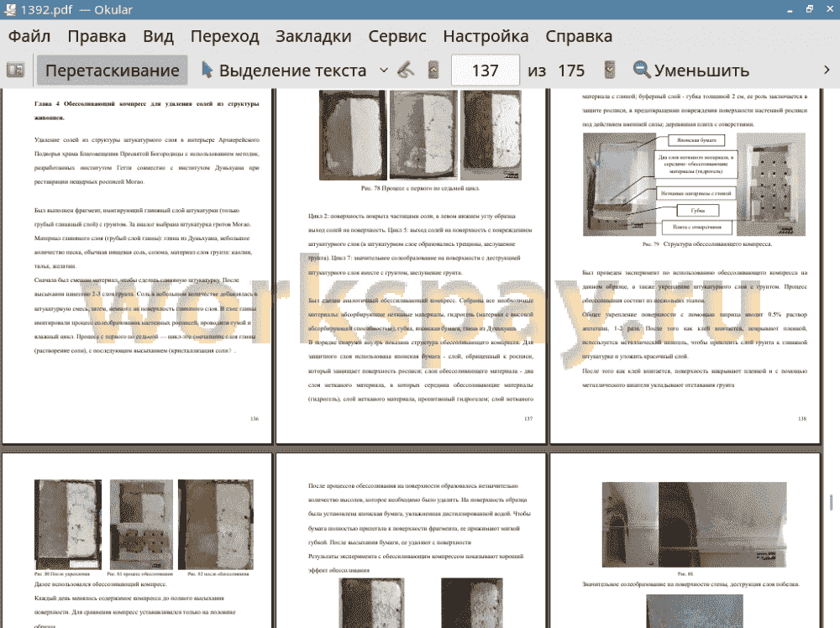The width and height of the screenshot is (840, 628).
Task: Restore down the Okular window
Action: pos(810,9)
